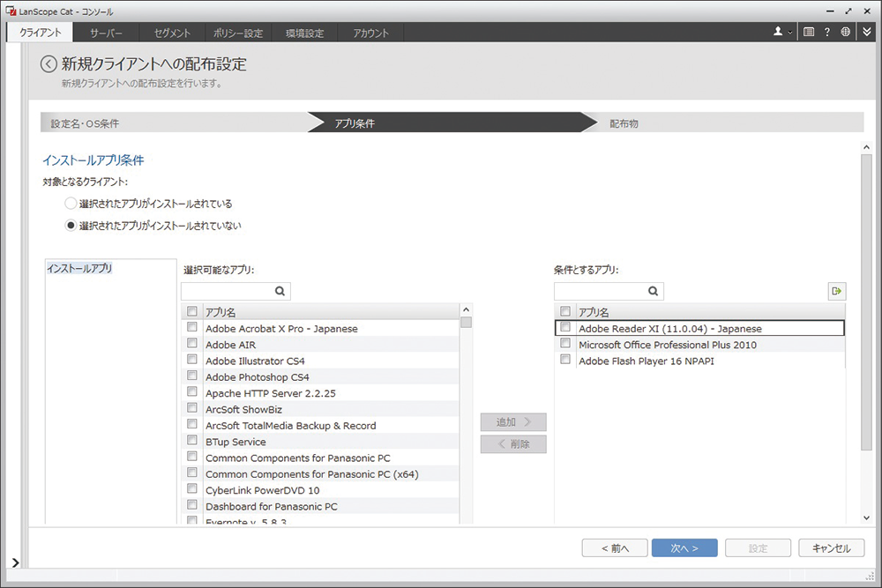Go to 設定名・OS条件 wizard step
Image resolution: width=882 pixels, height=588 pixels.
coord(175,123)
